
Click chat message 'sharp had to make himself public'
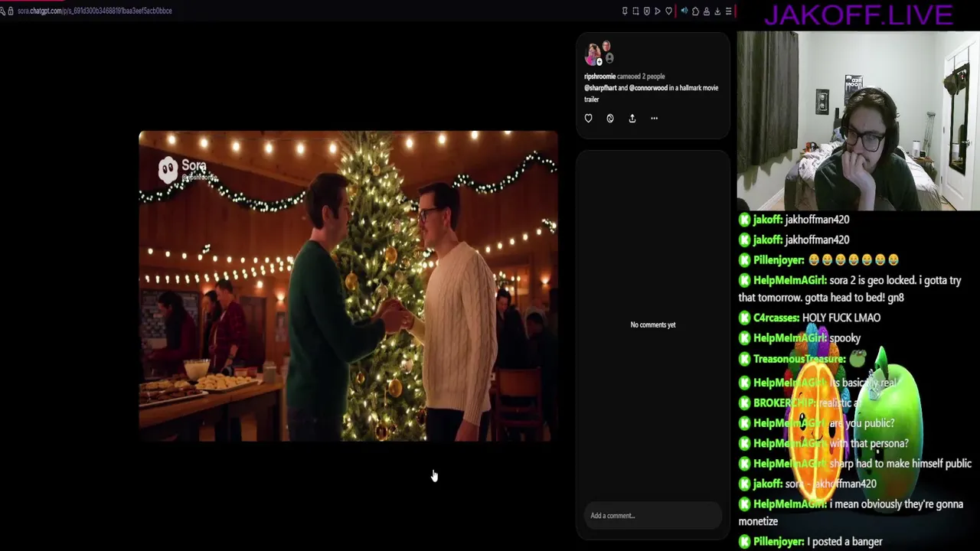pos(900,464)
